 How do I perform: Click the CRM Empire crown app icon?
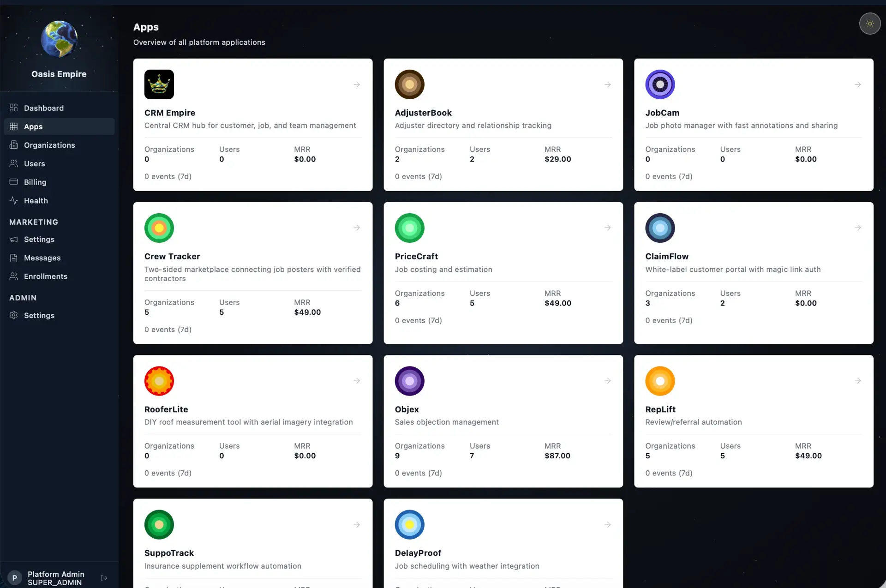coord(159,84)
